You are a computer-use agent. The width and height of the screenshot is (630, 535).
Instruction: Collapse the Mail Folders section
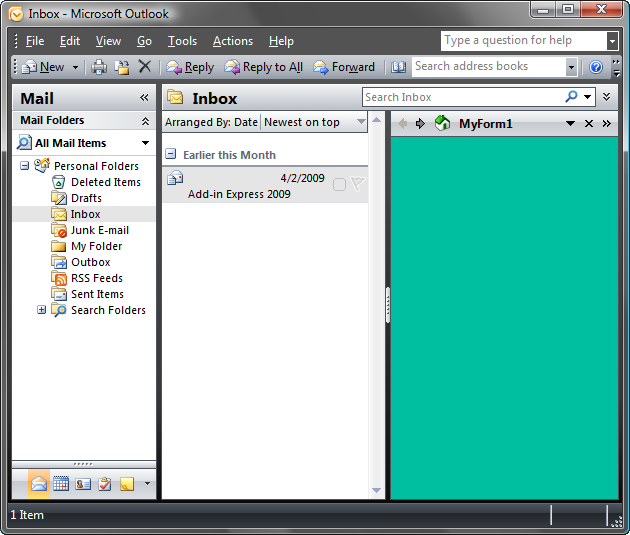click(x=145, y=121)
